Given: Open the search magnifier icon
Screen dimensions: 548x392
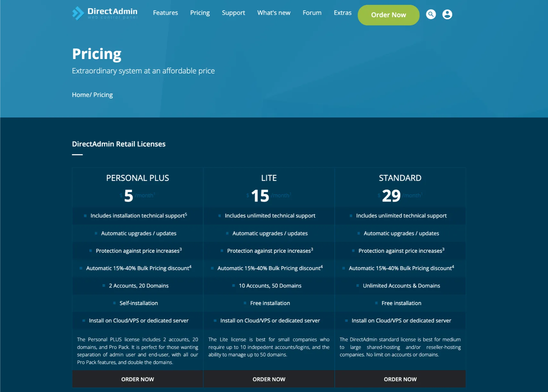Looking at the screenshot, I should [431, 14].
